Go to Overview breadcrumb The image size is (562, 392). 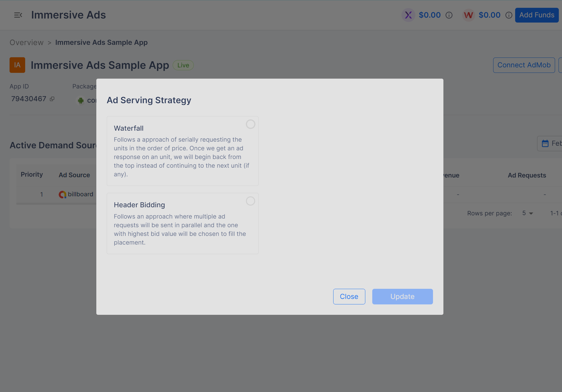[x=27, y=42]
